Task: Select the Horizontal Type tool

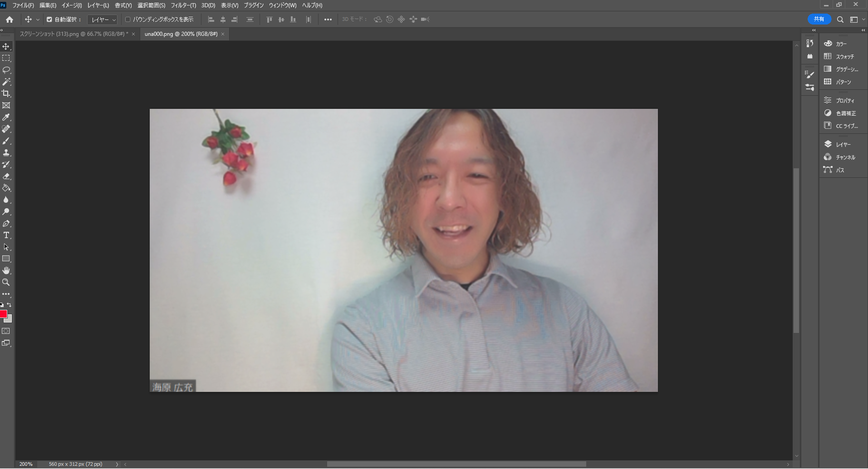Action: pyautogui.click(x=6, y=235)
